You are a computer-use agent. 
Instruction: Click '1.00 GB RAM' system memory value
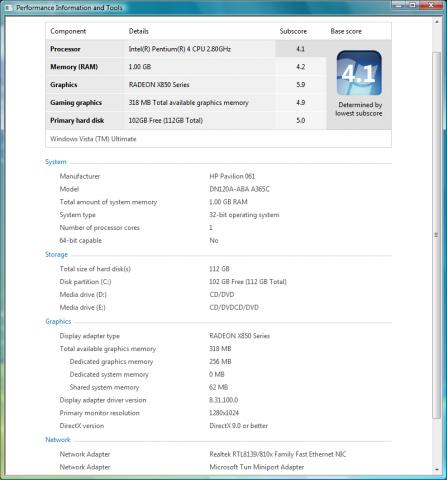(228, 202)
